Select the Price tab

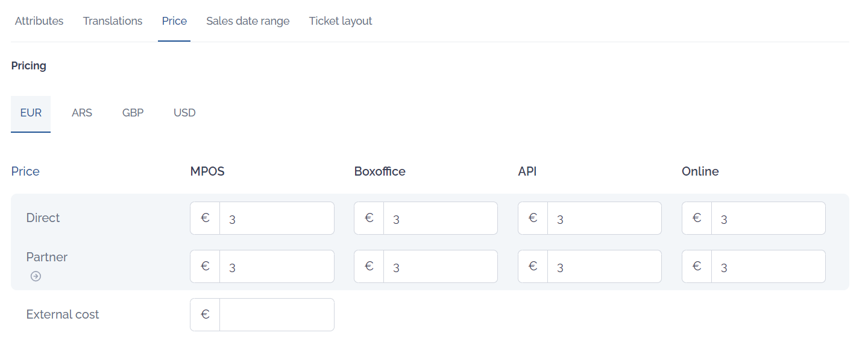(x=174, y=21)
